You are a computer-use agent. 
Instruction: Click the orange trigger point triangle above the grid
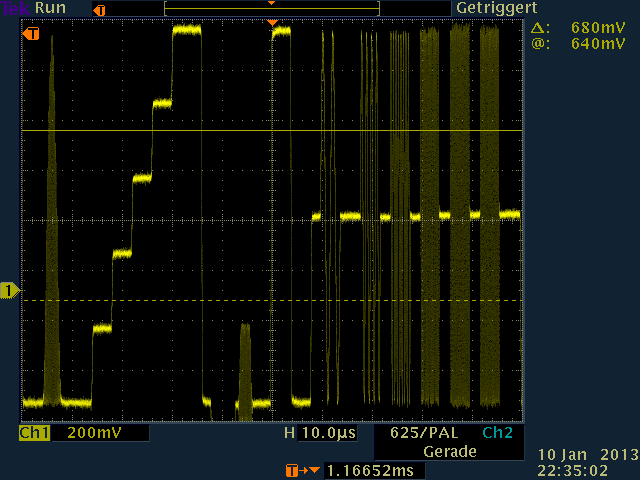coord(271,23)
